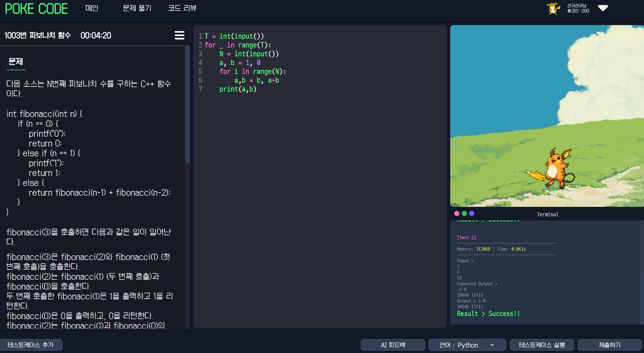Open the 언어 Python language dropdown
644x353 pixels.
tap(467, 345)
